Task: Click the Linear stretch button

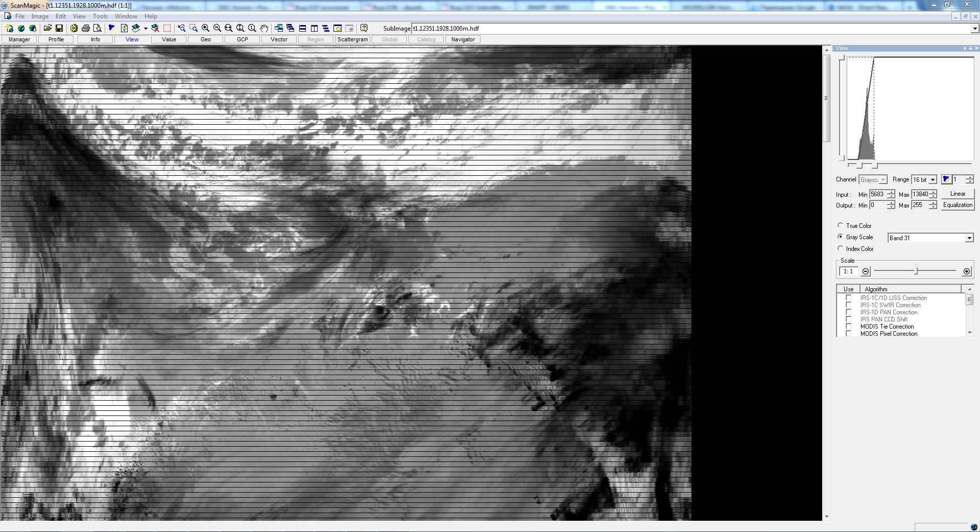Action: point(958,194)
